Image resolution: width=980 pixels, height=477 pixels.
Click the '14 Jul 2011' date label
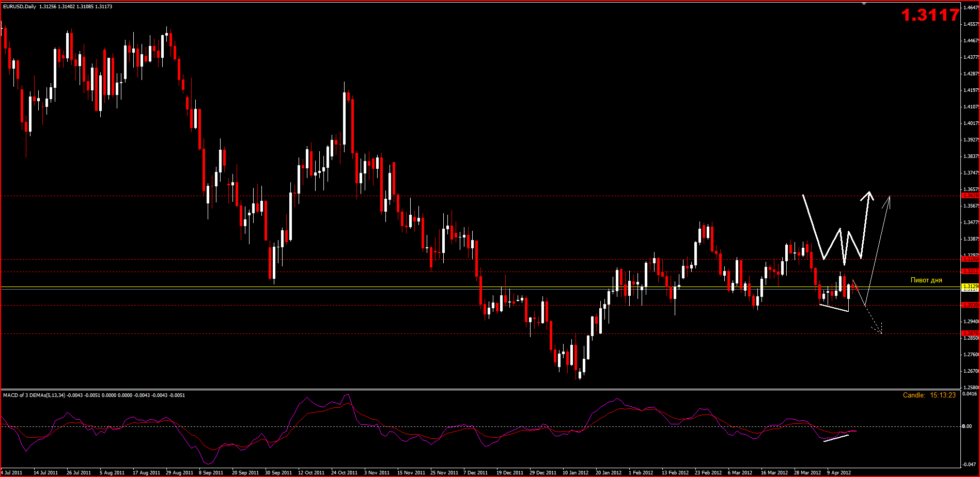(45, 473)
